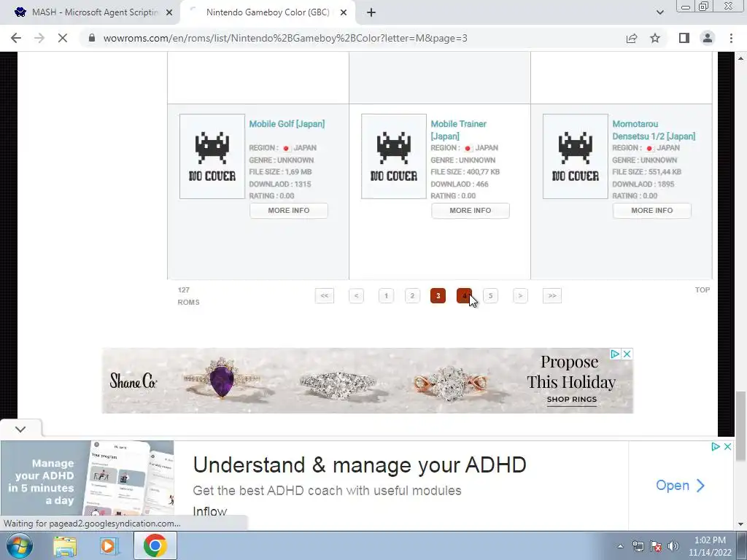
Task: Click Momotarou Densetsu no-cover thumbnail
Action: point(575,156)
